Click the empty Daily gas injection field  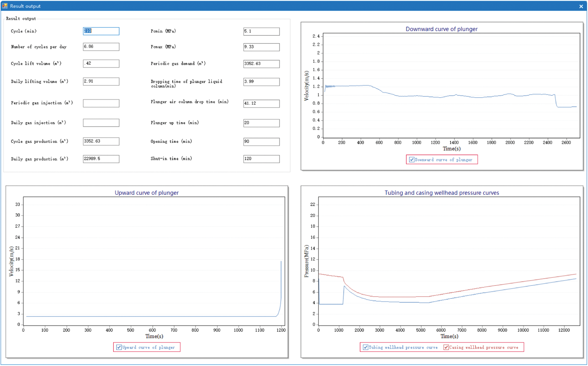pos(101,123)
